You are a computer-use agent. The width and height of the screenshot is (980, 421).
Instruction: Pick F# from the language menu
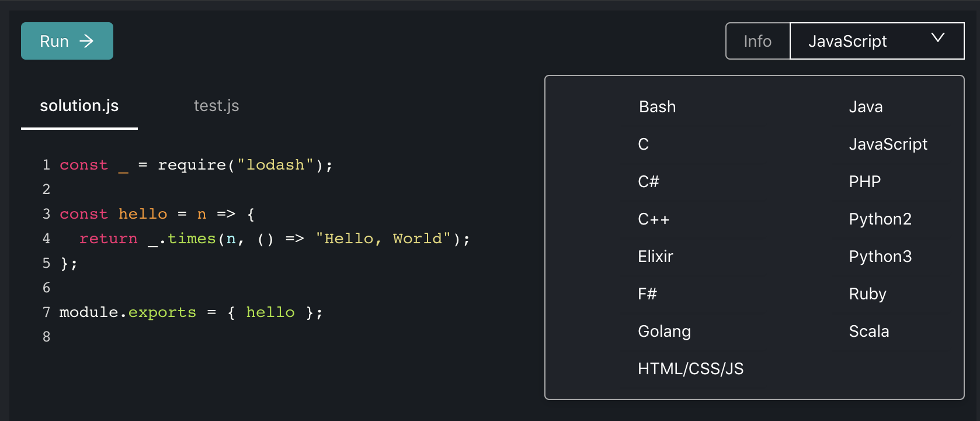[647, 294]
